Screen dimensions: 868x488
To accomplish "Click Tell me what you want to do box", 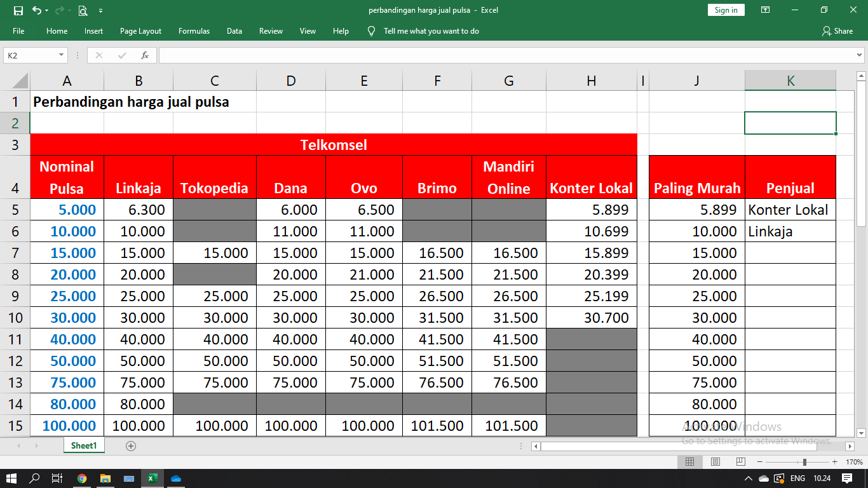I will 431,31.
